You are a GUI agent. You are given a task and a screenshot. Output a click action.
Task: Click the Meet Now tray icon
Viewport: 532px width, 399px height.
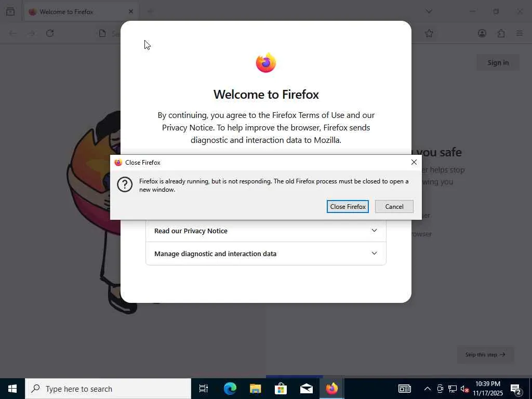(440, 389)
